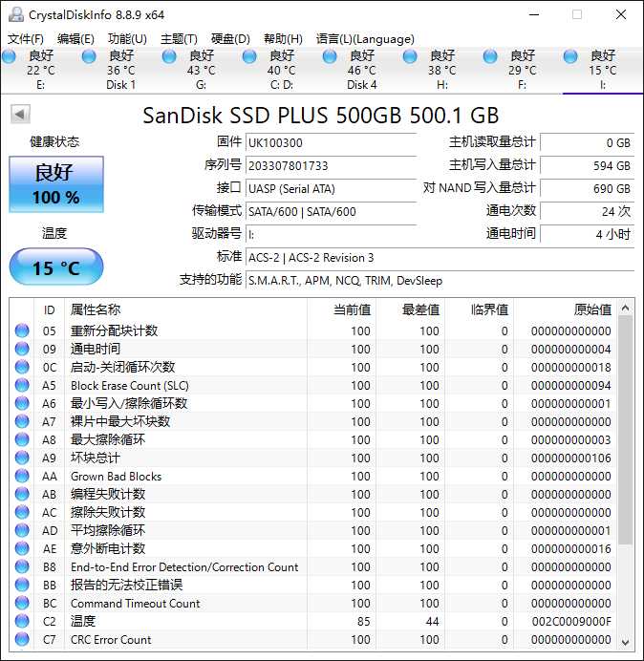Viewport: 644px width, 661px height.
Task: Open the F: drive at 29 °C
Action: [490, 56]
